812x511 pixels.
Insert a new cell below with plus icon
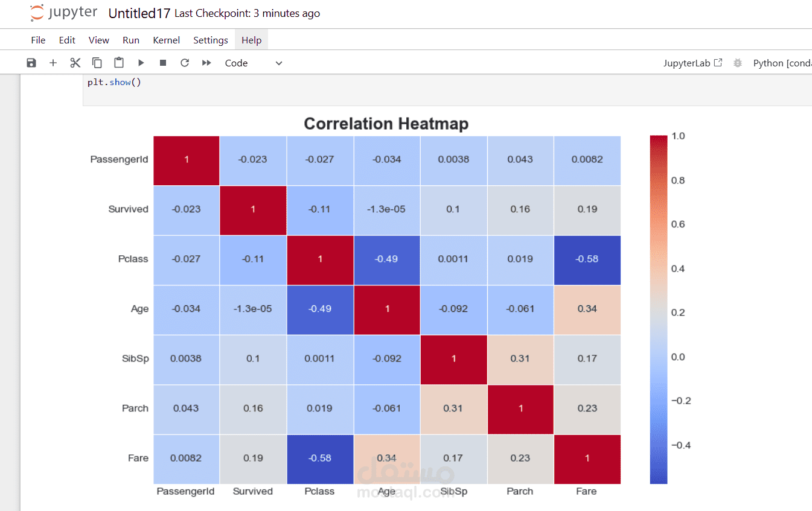coord(53,63)
